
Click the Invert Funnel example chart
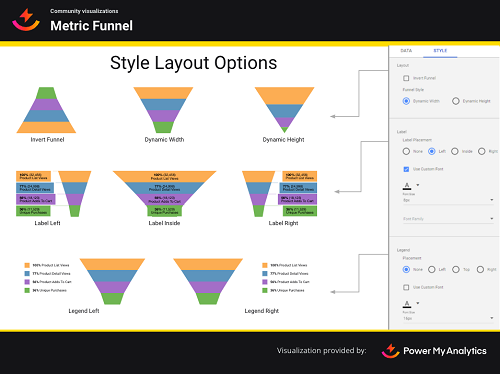pyautogui.click(x=46, y=110)
